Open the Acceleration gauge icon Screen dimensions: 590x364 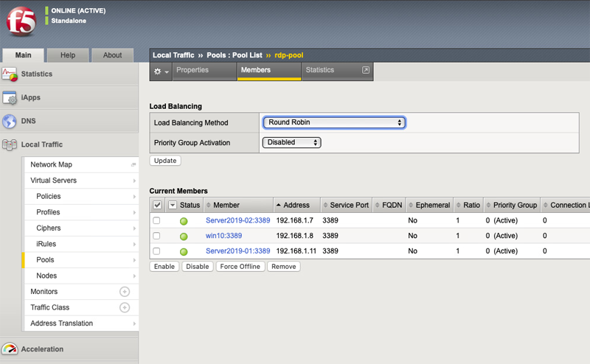(x=10, y=349)
